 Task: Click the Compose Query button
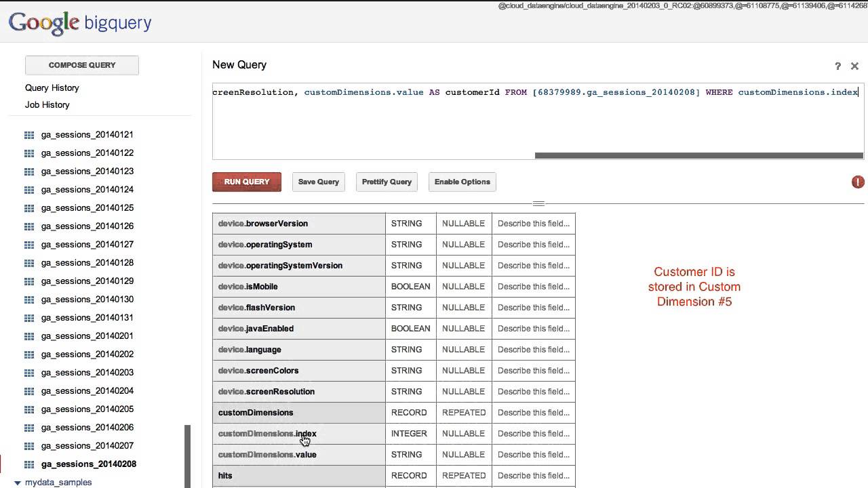(x=82, y=65)
